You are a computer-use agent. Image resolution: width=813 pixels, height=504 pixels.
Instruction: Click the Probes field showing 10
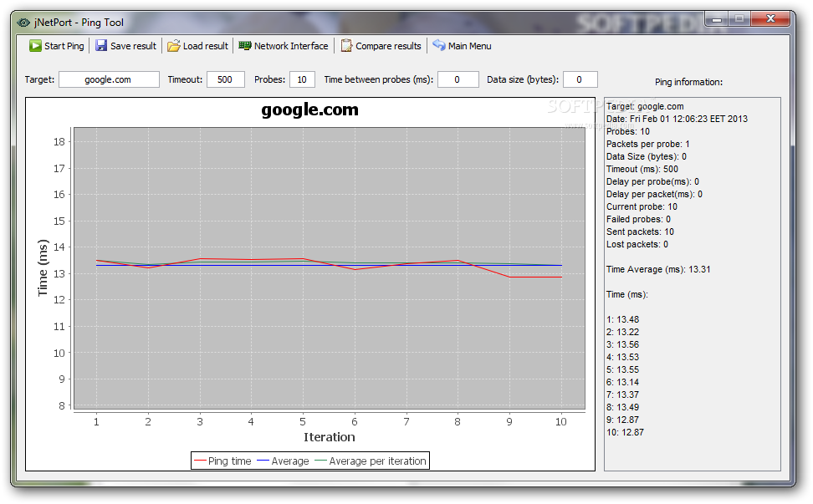302,79
